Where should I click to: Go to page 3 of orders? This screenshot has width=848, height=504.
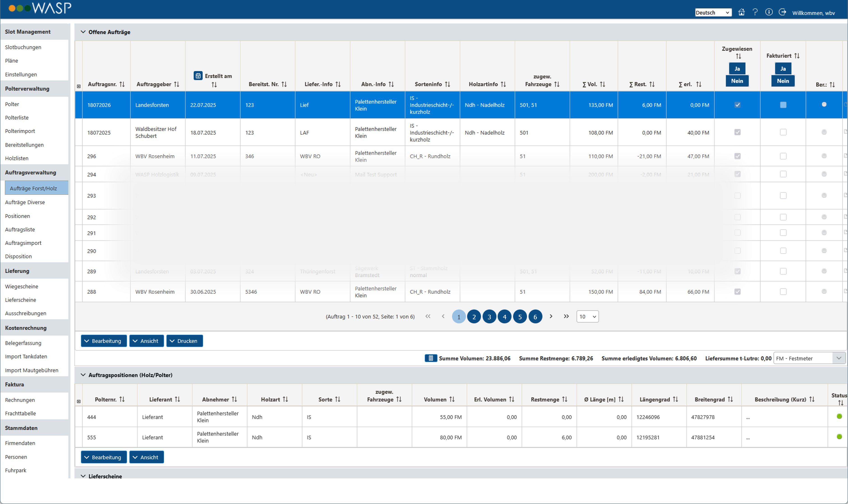click(x=489, y=316)
